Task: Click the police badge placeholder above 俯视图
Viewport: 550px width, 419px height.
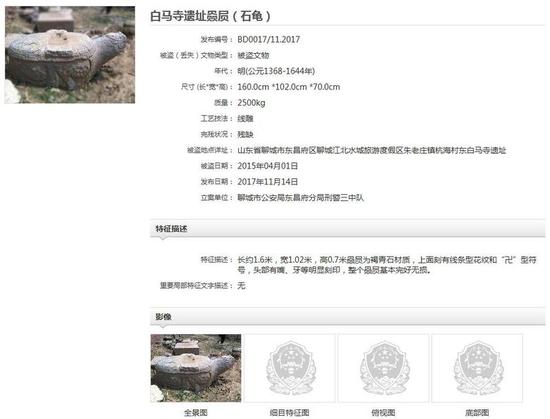Action: click(383, 368)
